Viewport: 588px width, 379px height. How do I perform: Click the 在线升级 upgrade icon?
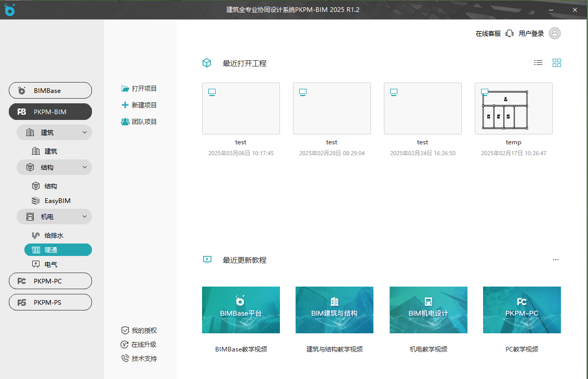pyautogui.click(x=125, y=344)
